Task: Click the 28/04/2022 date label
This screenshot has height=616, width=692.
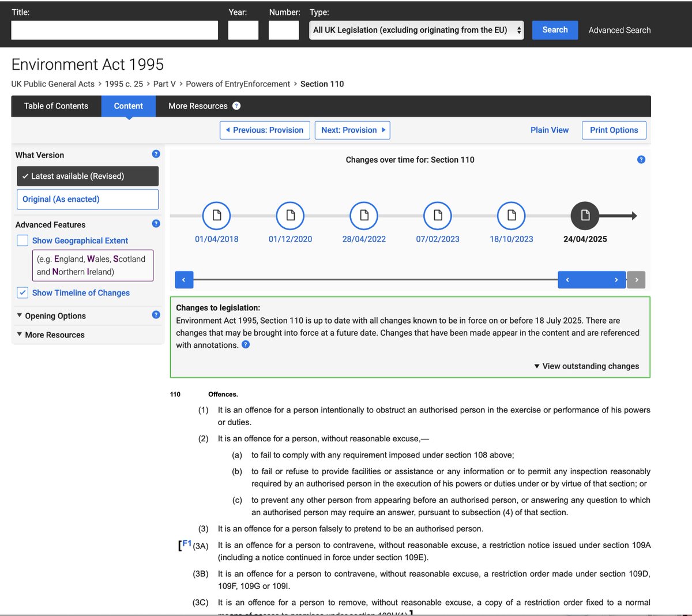Action: pos(364,239)
